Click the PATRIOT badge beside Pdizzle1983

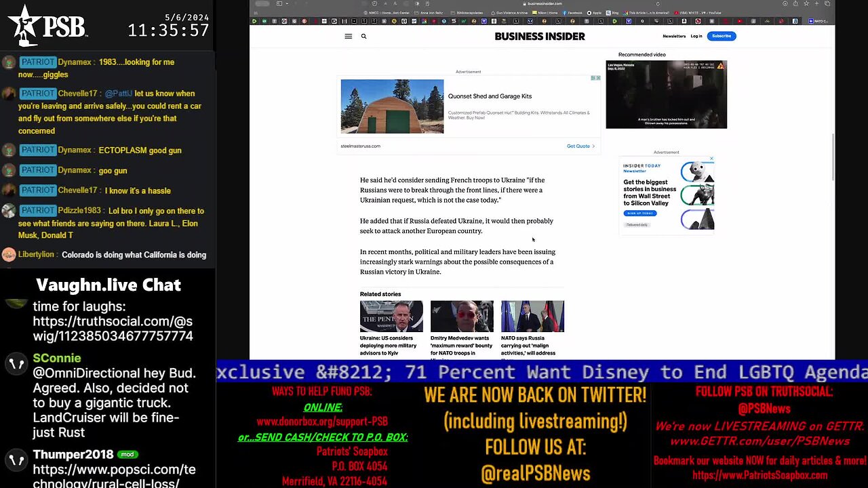pos(37,210)
